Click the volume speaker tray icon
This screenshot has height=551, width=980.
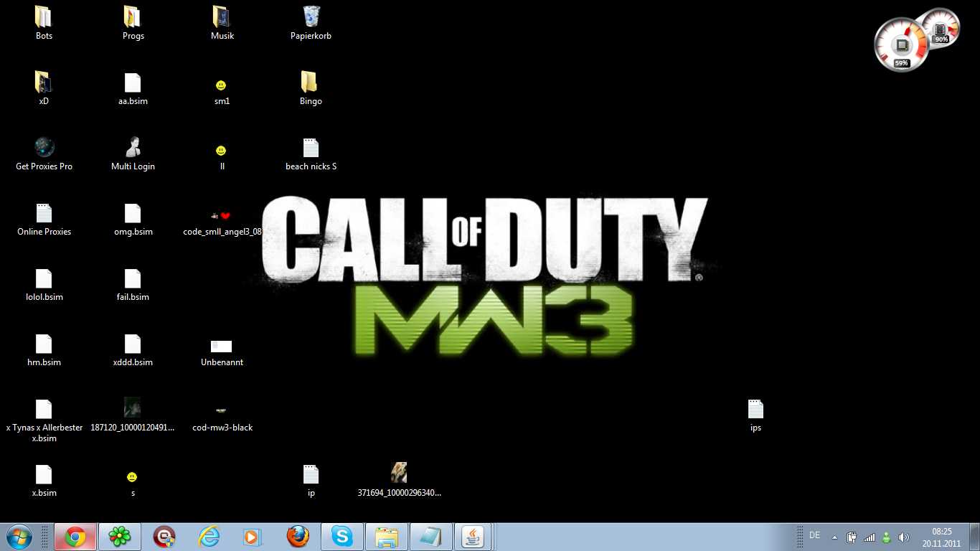[903, 537]
